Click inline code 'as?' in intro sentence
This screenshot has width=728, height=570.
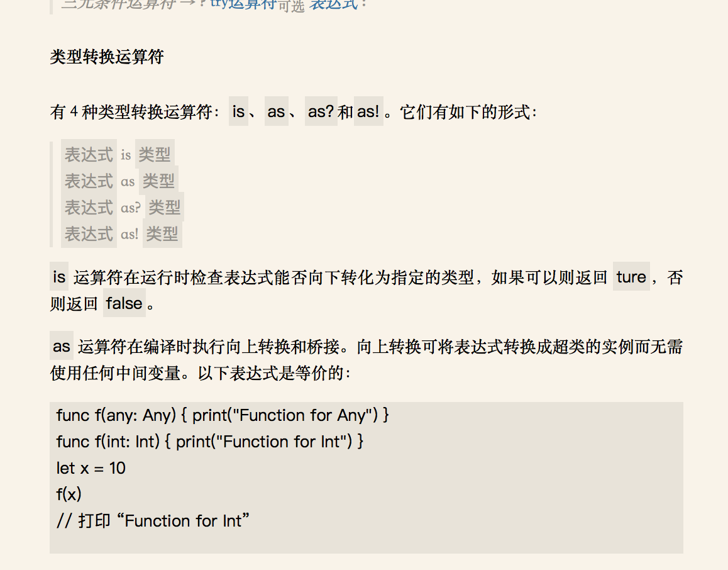(x=321, y=111)
